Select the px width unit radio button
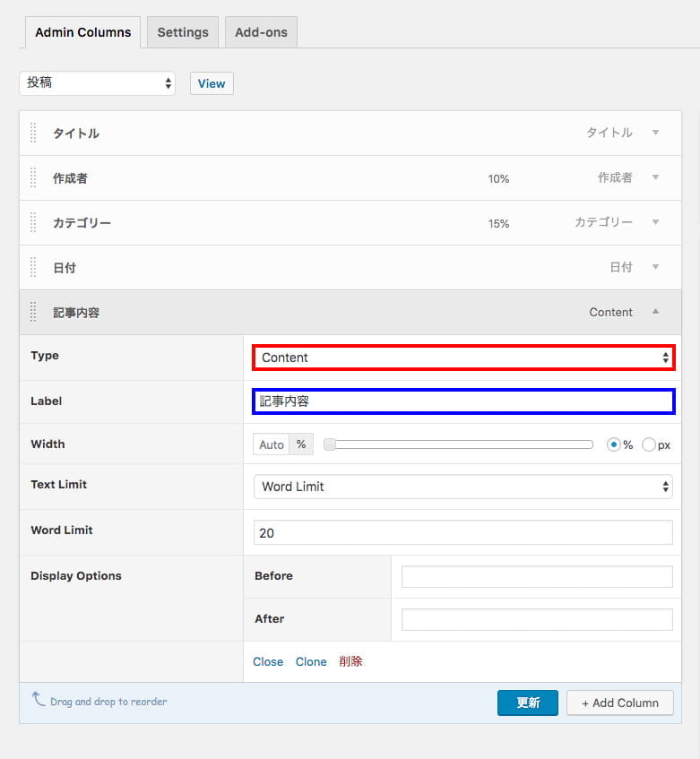Screen dimensions: 700x759 tap(649, 444)
